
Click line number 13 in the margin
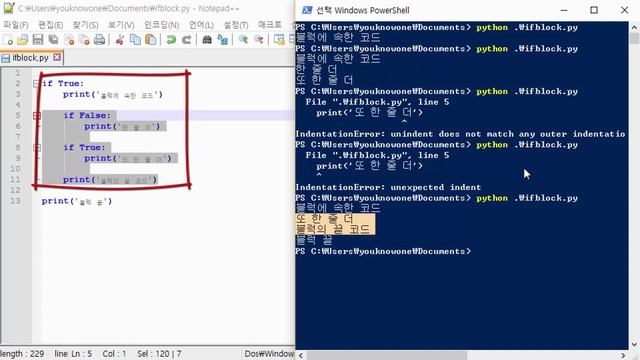click(15, 201)
